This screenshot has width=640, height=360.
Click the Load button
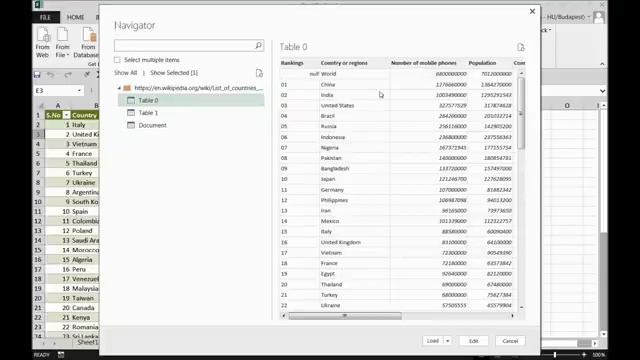433,341
